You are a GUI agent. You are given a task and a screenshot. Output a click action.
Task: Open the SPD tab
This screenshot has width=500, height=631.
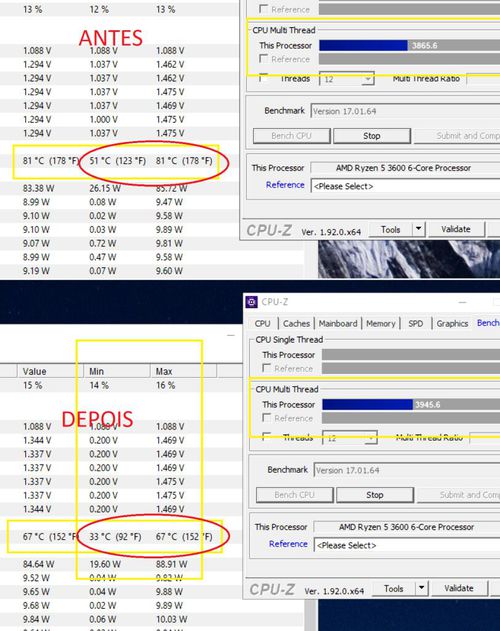[415, 324]
